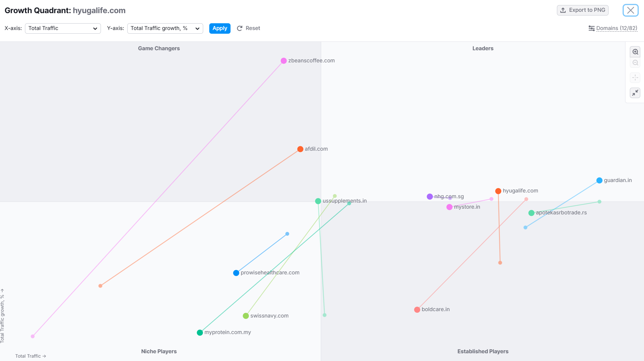
Task: Select the prowisehealthcare.com blue data point
Action: pos(236,273)
